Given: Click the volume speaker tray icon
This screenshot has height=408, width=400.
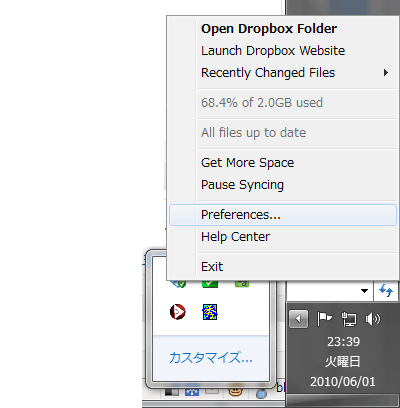Looking at the screenshot, I should [x=373, y=319].
